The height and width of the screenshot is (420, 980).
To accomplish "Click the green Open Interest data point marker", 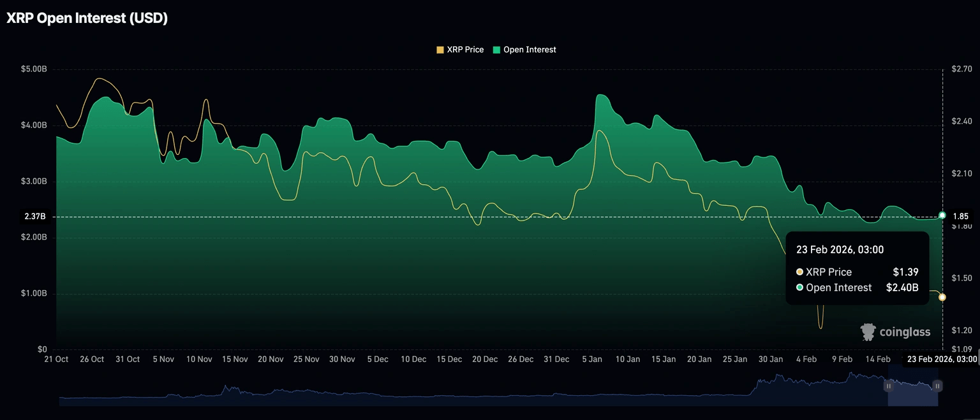I will pyautogui.click(x=942, y=215).
